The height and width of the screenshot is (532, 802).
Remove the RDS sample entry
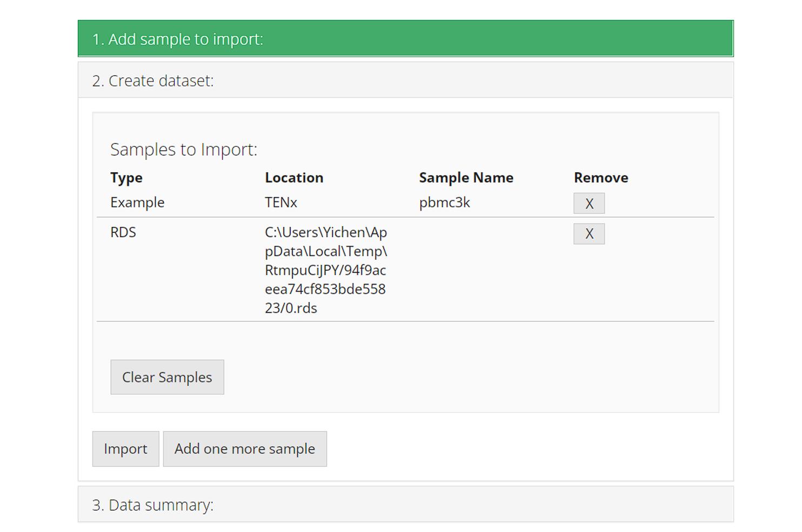point(589,234)
